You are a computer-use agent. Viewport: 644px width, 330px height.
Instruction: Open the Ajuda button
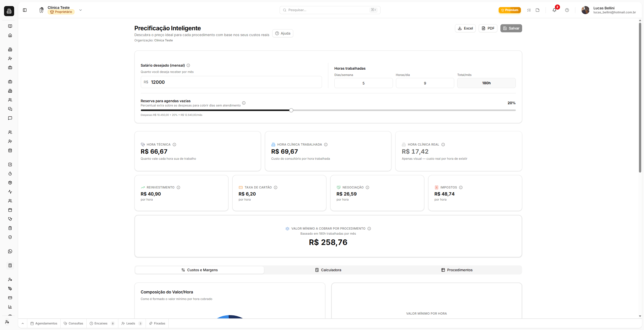282,33
